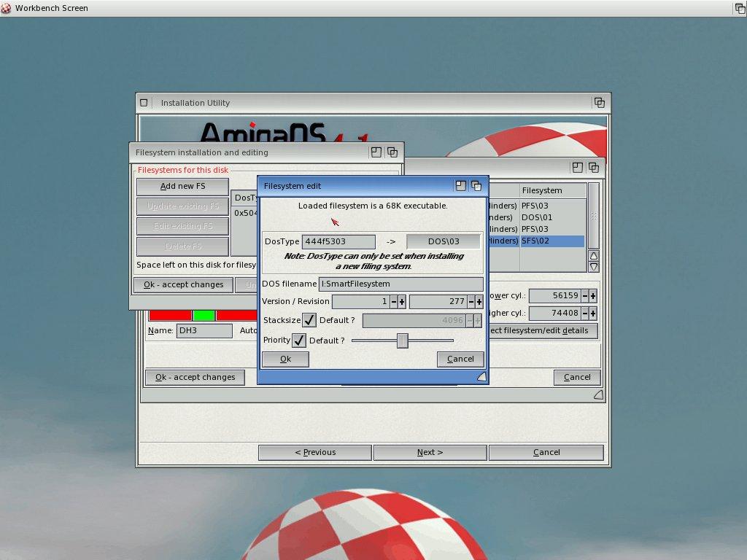The height and width of the screenshot is (560, 747).
Task: Increase the Revision value with plus
Action: (479, 301)
